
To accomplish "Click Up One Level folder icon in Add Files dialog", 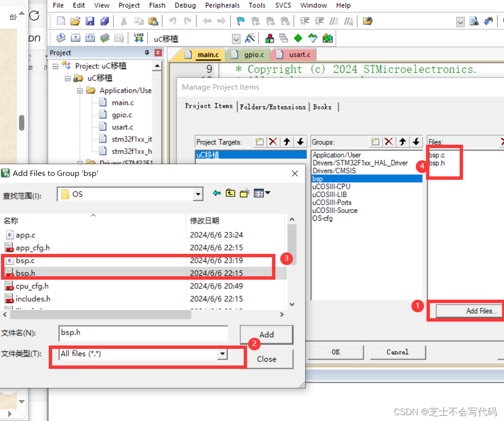I will pos(230,192).
